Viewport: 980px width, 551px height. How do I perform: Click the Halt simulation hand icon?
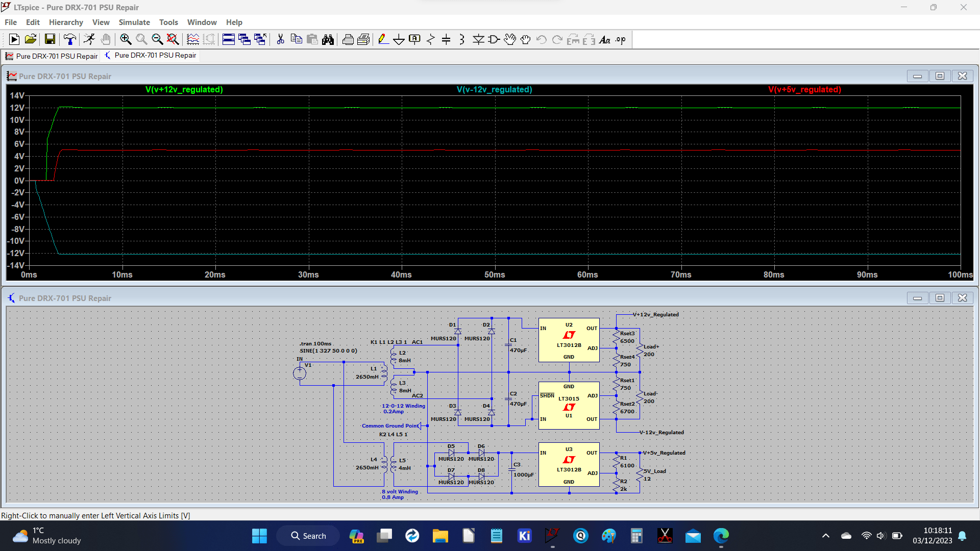pyautogui.click(x=106, y=39)
